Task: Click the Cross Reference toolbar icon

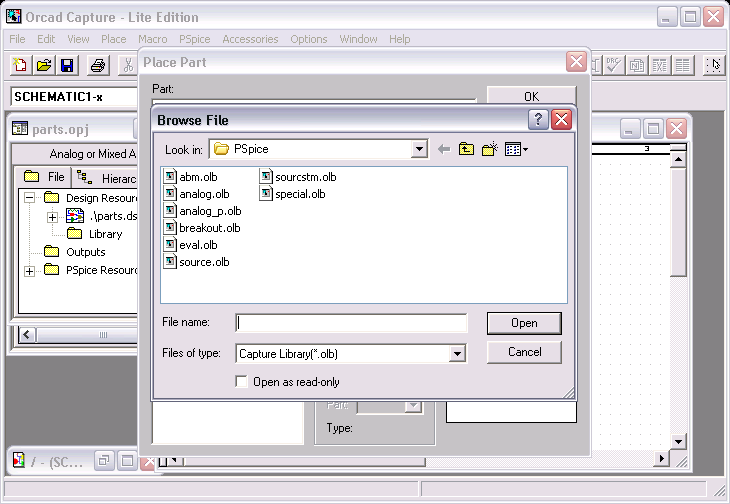Action: 659,65
